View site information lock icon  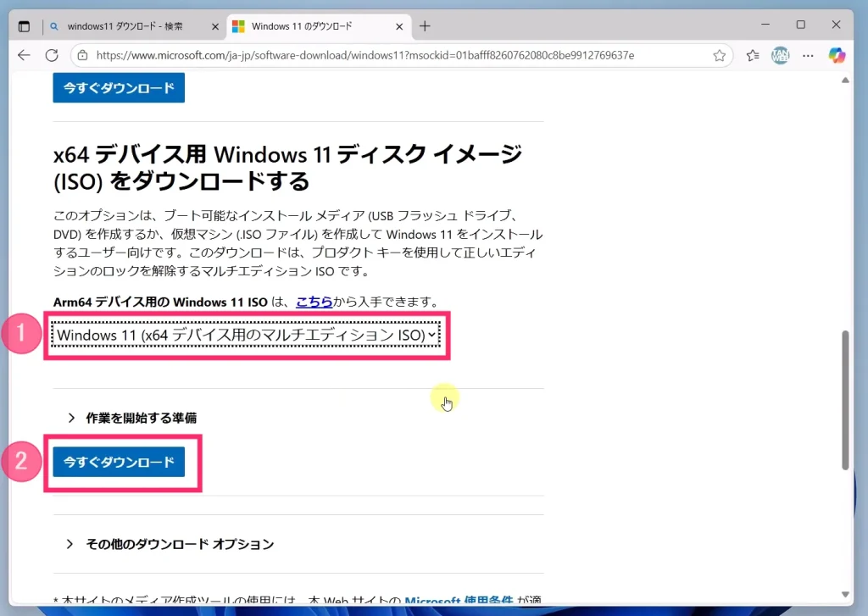coord(82,56)
